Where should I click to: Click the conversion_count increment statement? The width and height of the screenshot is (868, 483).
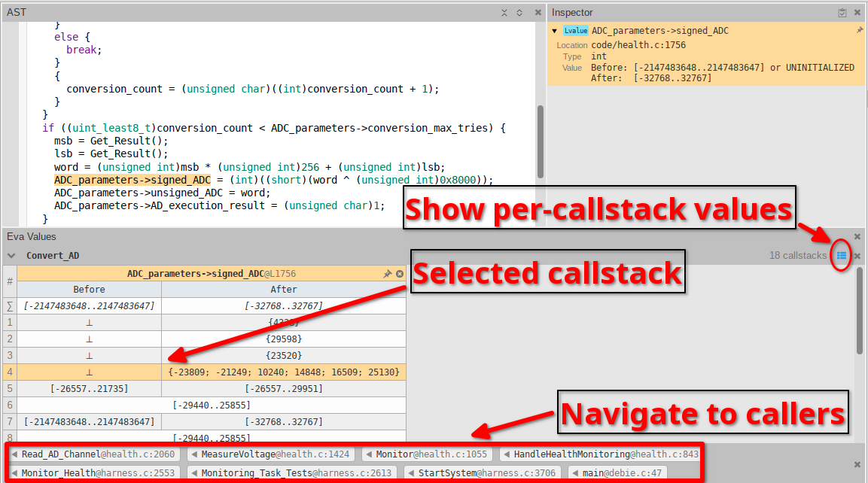click(252, 89)
